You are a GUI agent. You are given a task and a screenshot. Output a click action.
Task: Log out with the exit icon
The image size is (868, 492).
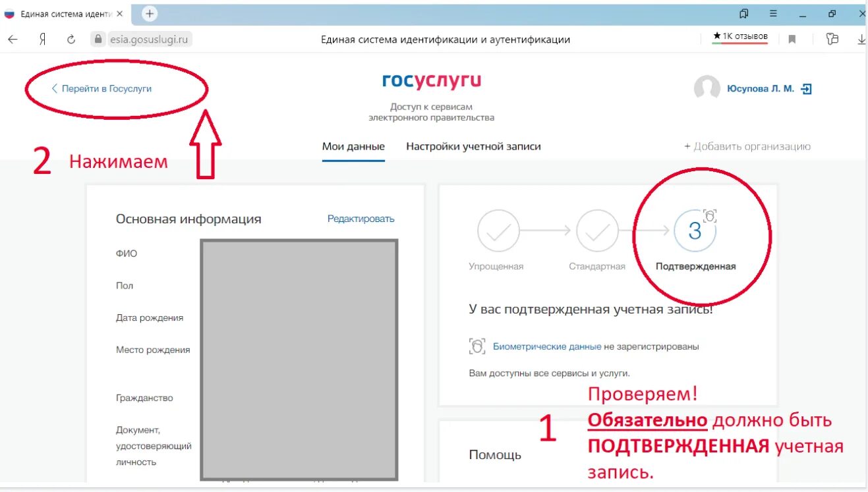(806, 89)
